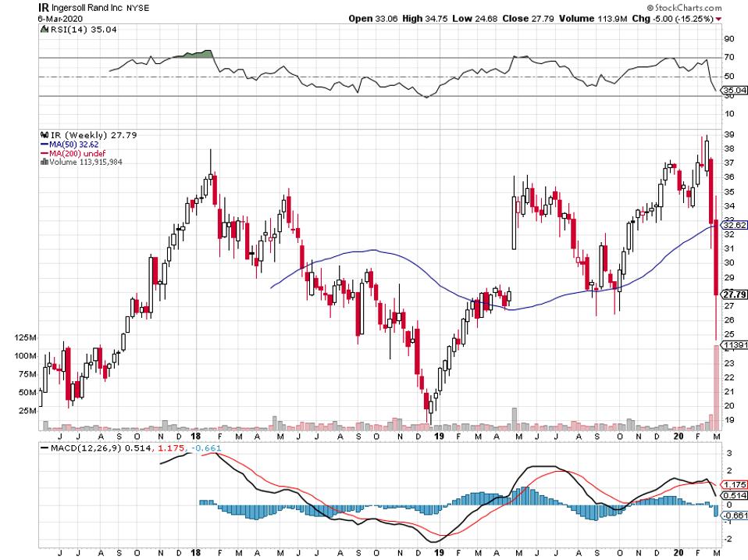Screen dimensions: 748x560
Task: Click the red 1.175 signal value in MACD legend
Action: point(172,448)
